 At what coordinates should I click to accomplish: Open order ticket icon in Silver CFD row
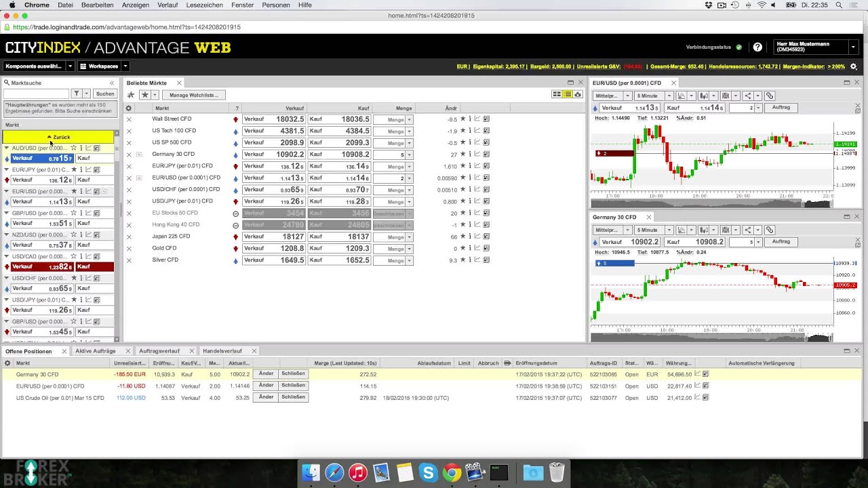(486, 260)
